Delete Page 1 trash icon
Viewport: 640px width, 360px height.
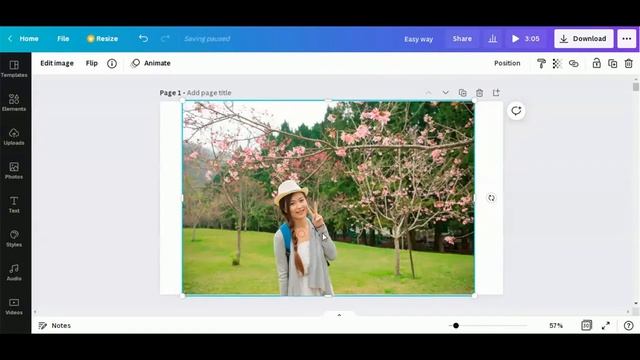click(x=480, y=93)
